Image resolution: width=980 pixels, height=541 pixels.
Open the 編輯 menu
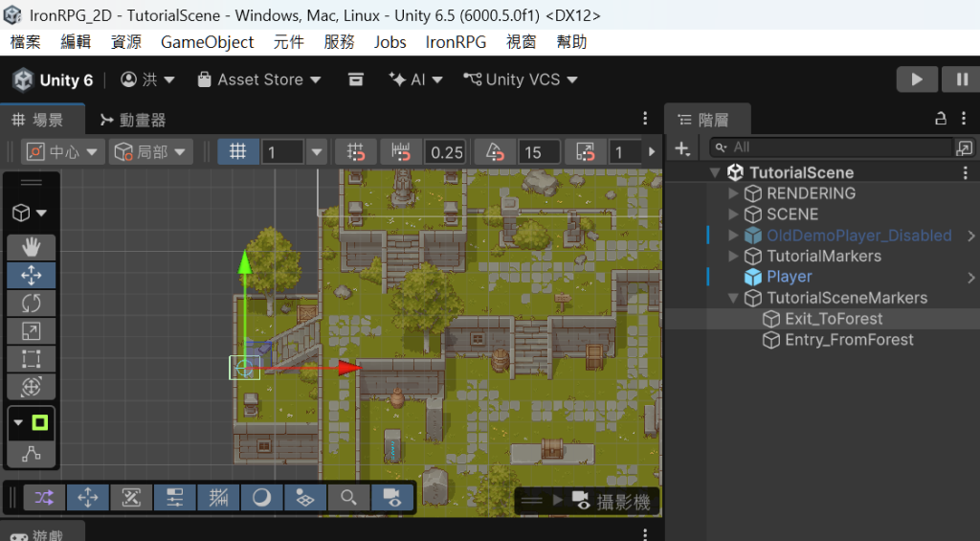tap(76, 42)
